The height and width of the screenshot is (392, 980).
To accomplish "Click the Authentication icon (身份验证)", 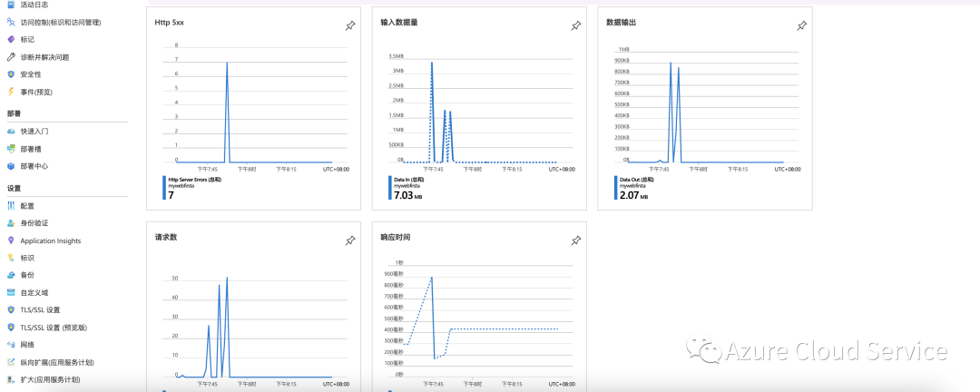I will (11, 223).
